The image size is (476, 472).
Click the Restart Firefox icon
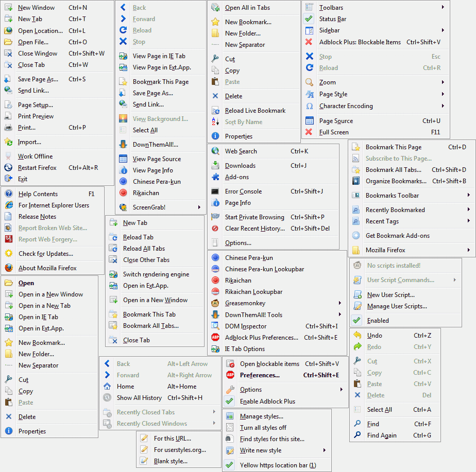click(8, 167)
